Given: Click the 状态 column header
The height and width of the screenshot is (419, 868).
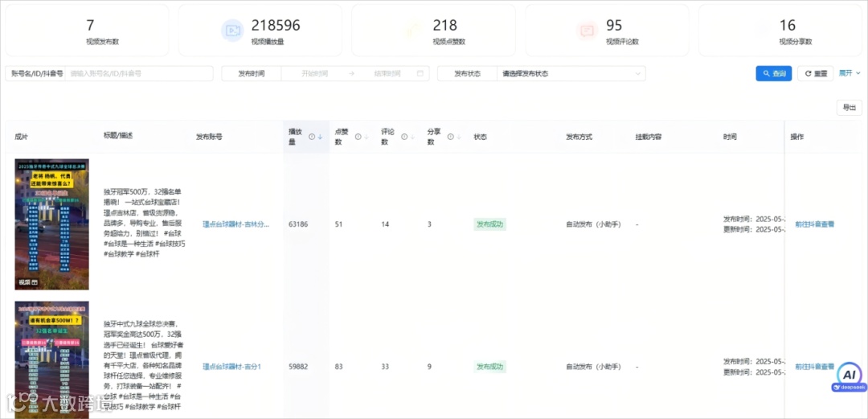Looking at the screenshot, I should coord(480,137).
